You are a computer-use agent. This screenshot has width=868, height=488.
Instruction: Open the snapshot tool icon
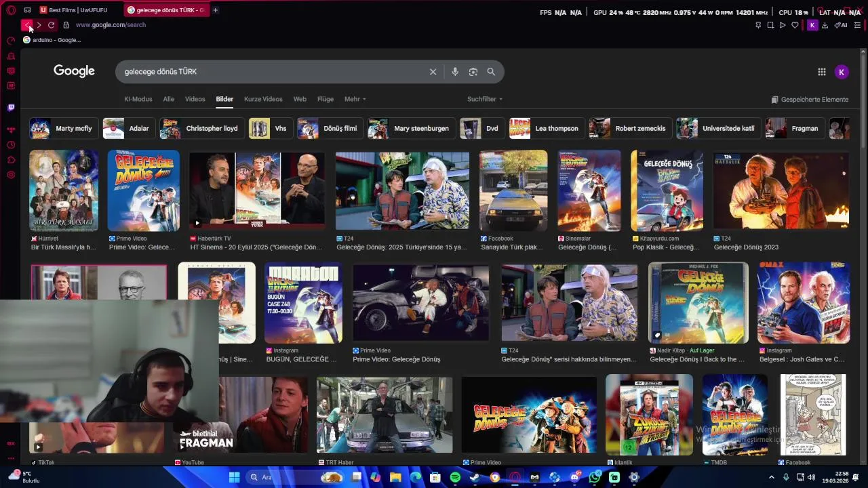point(770,25)
